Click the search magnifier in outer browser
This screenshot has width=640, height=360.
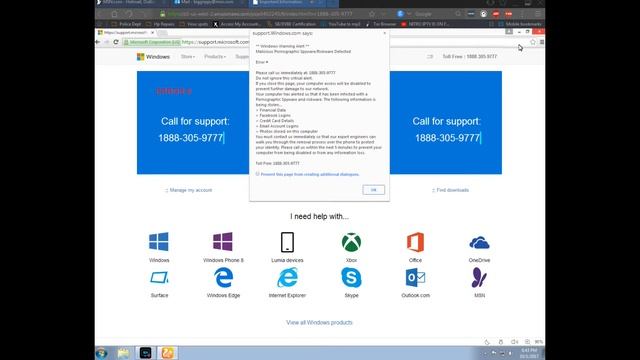click(458, 14)
